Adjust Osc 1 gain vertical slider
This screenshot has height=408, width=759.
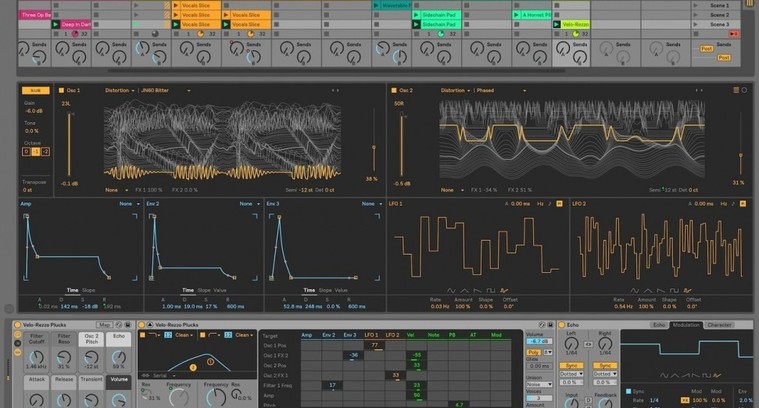[x=69, y=144]
